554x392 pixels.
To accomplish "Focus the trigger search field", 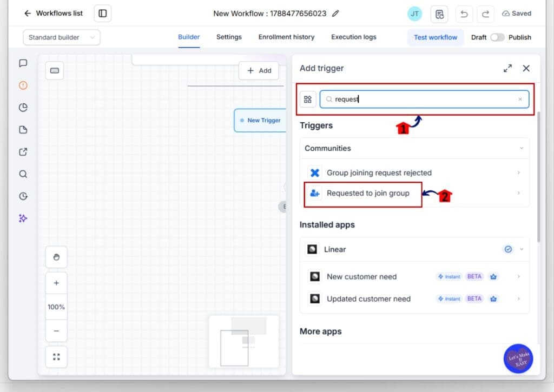I will point(424,99).
